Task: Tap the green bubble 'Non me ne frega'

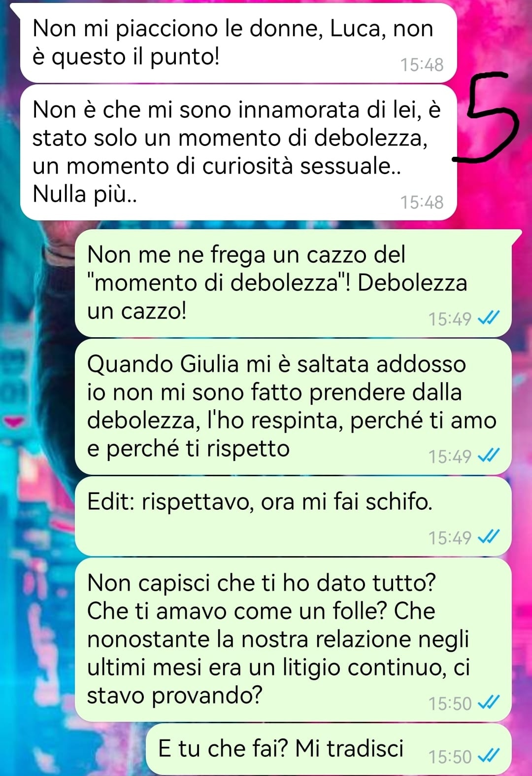Action: click(x=293, y=283)
